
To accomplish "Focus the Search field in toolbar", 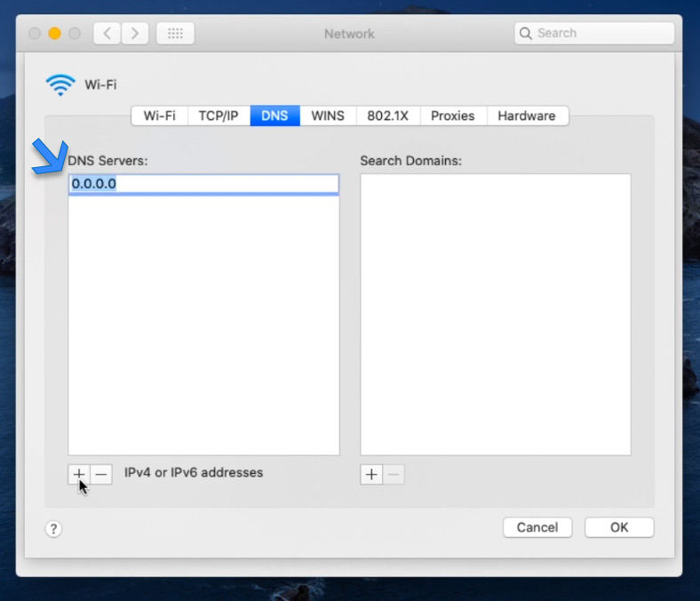I will pyautogui.click(x=594, y=34).
